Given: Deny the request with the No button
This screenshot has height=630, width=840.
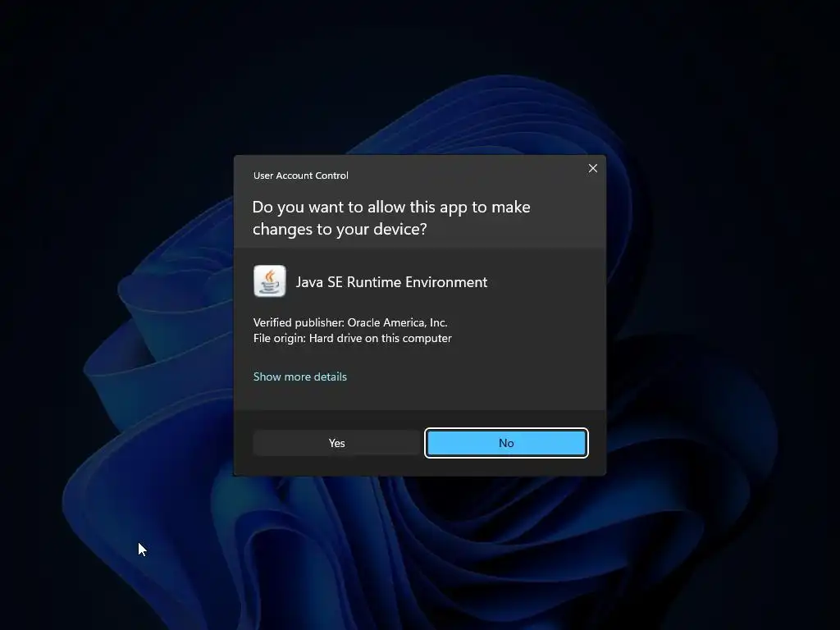Looking at the screenshot, I should tap(506, 443).
